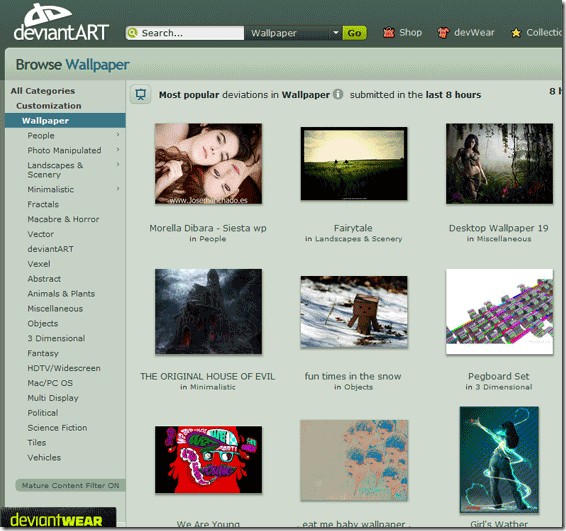The image size is (566, 531).
Task: Click THE ORIGINAL HOUSE OF EVIL title
Action: (208, 377)
